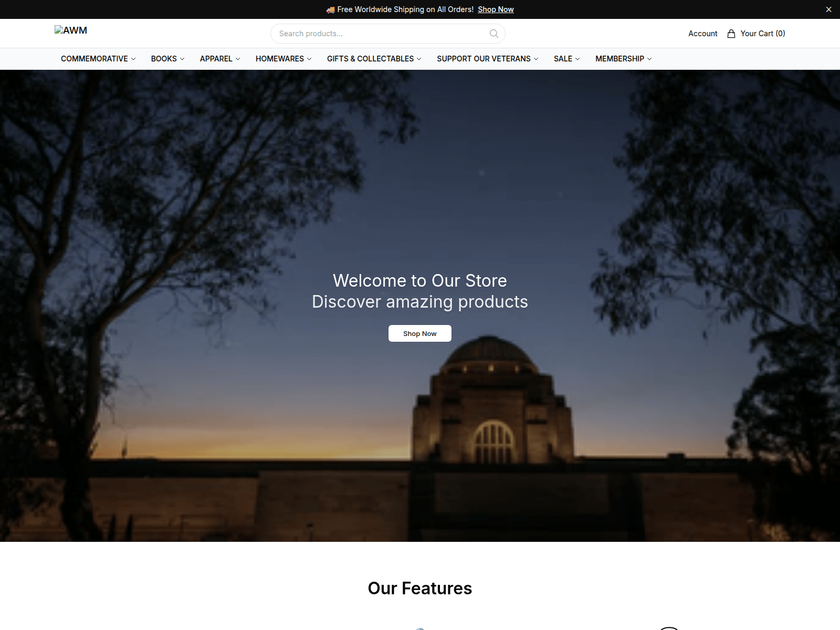Dismiss the free shipping announcement bar
The image size is (840, 630).
[828, 9]
